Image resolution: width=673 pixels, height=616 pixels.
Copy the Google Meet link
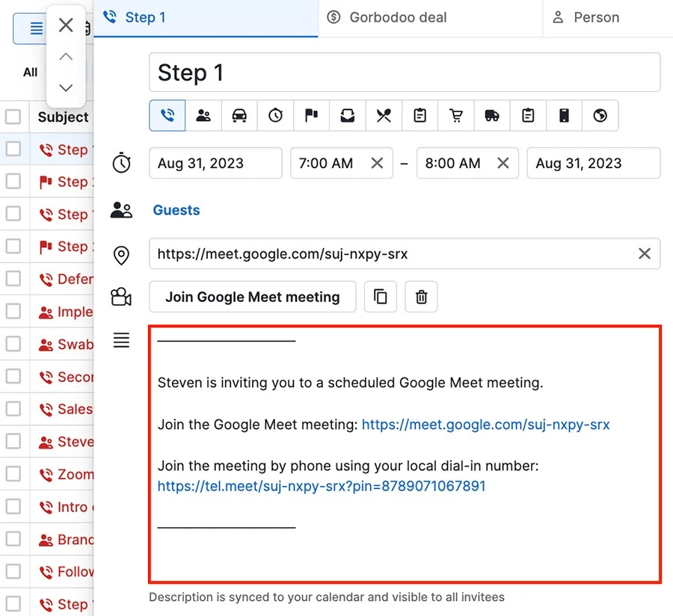pyautogui.click(x=381, y=297)
